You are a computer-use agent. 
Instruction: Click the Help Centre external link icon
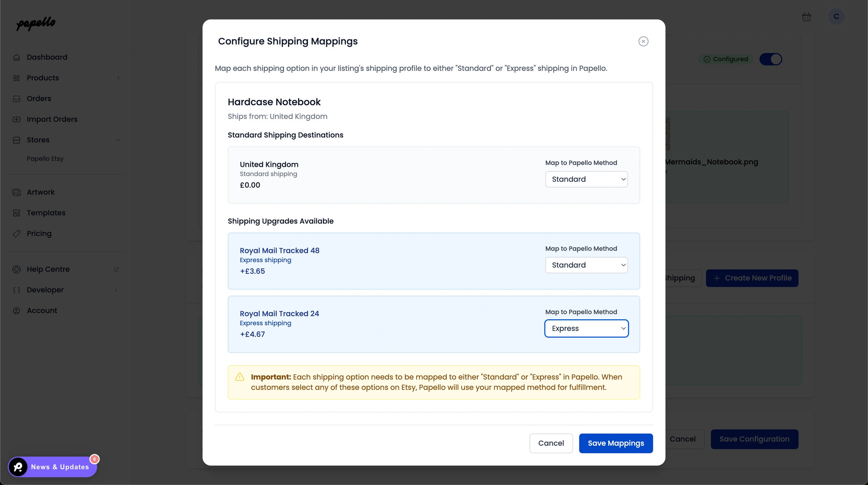point(116,269)
